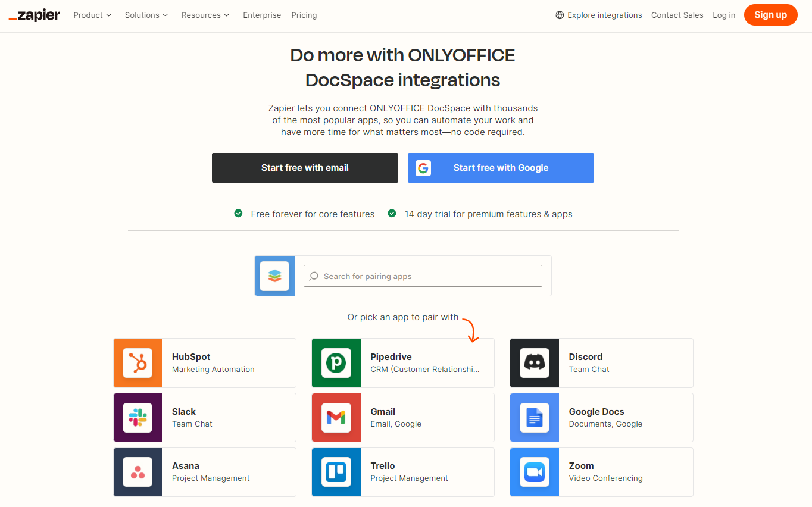Open the Slack icon tile
The width and height of the screenshot is (812, 507).
(138, 417)
